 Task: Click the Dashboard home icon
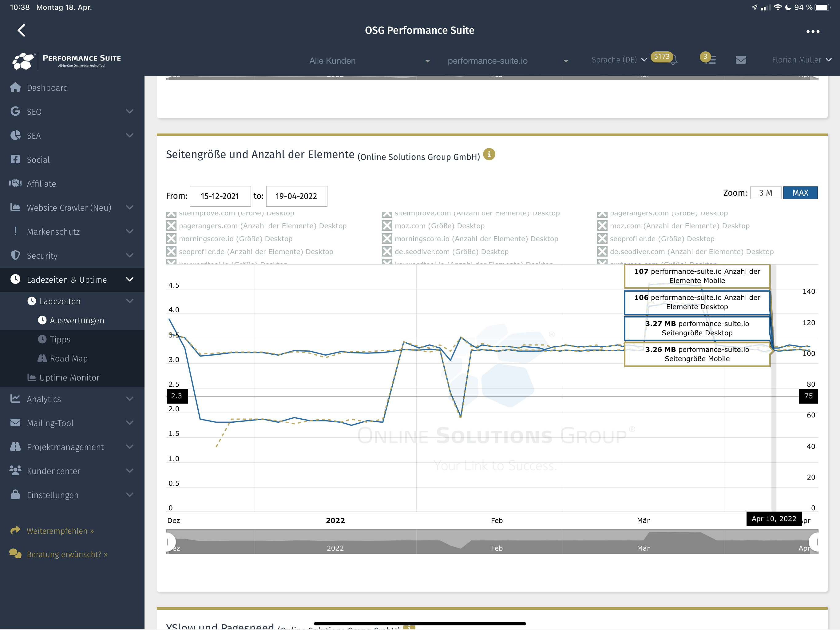[x=15, y=87]
